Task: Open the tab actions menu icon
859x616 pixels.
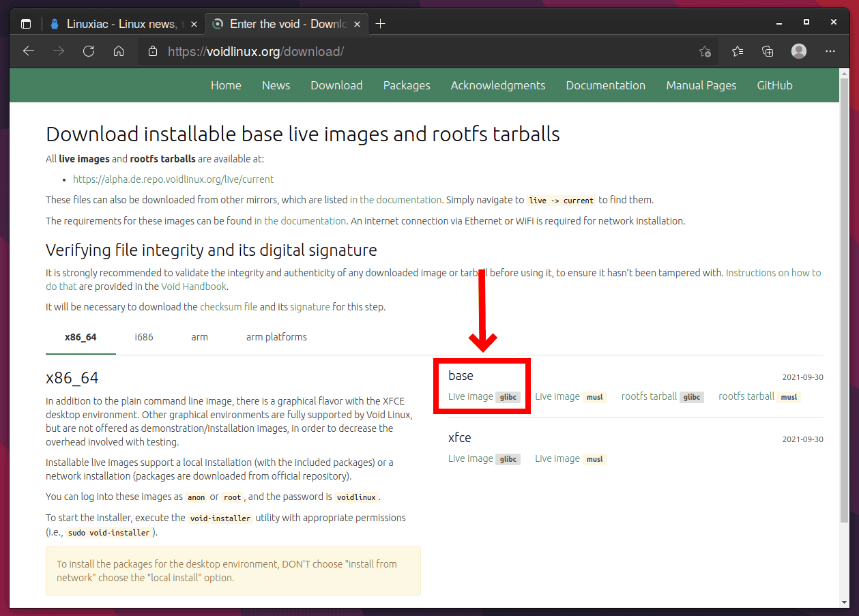Action: [x=26, y=24]
